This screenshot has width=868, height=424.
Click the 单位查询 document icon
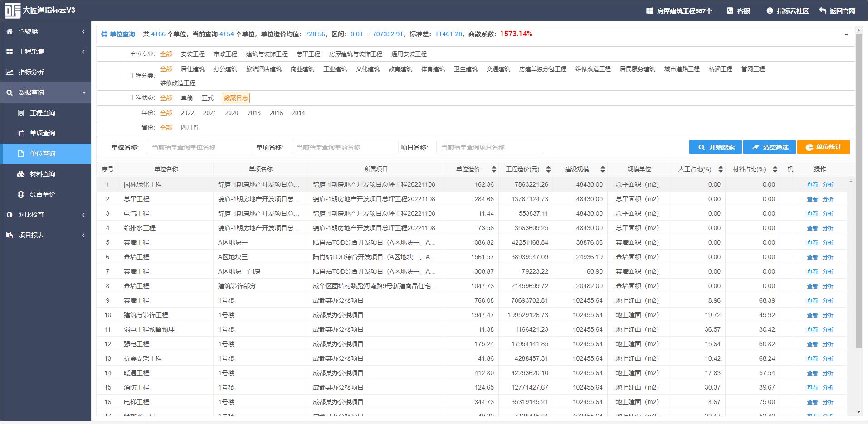(x=21, y=154)
